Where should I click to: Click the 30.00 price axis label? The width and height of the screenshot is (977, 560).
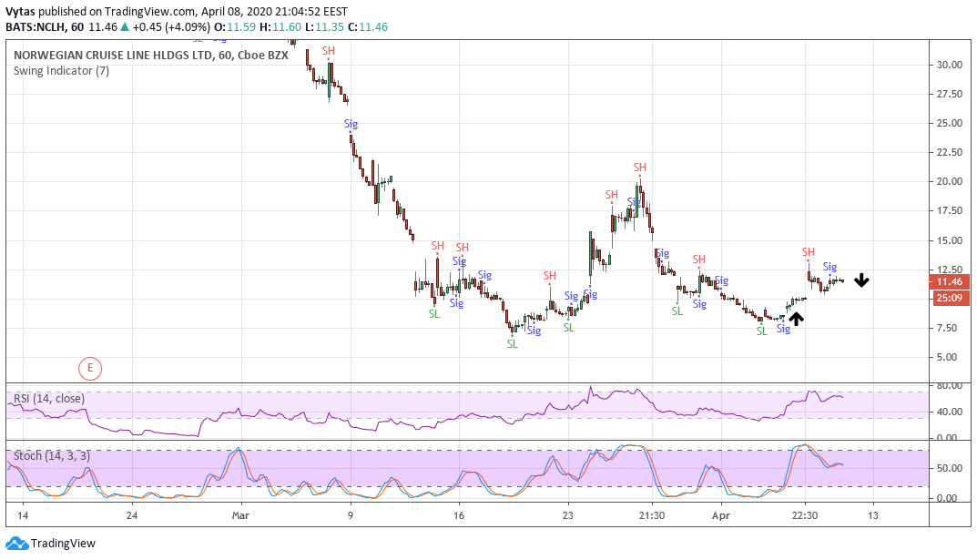click(x=949, y=65)
